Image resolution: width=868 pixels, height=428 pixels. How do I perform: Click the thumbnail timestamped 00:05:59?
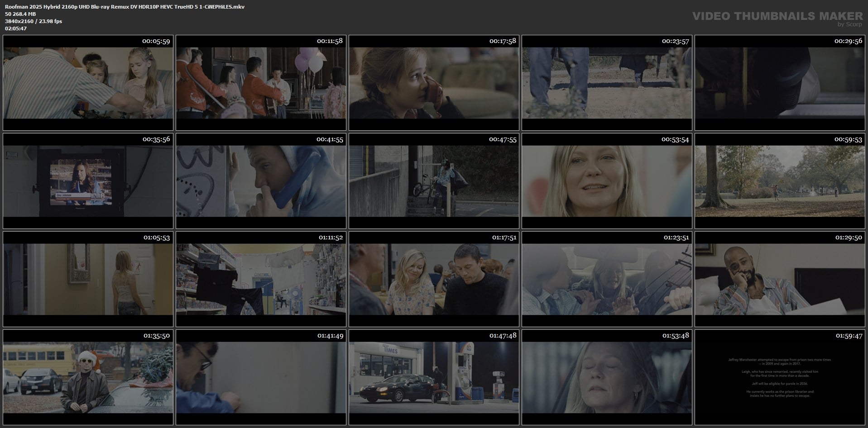pyautogui.click(x=88, y=83)
